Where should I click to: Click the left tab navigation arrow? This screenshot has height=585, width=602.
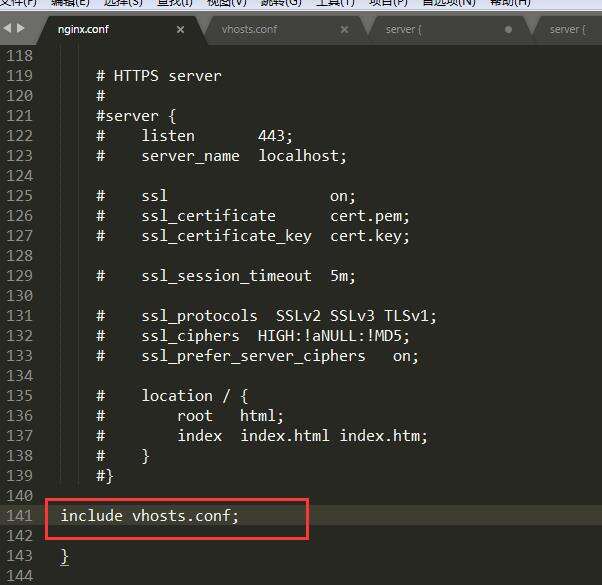[9, 29]
